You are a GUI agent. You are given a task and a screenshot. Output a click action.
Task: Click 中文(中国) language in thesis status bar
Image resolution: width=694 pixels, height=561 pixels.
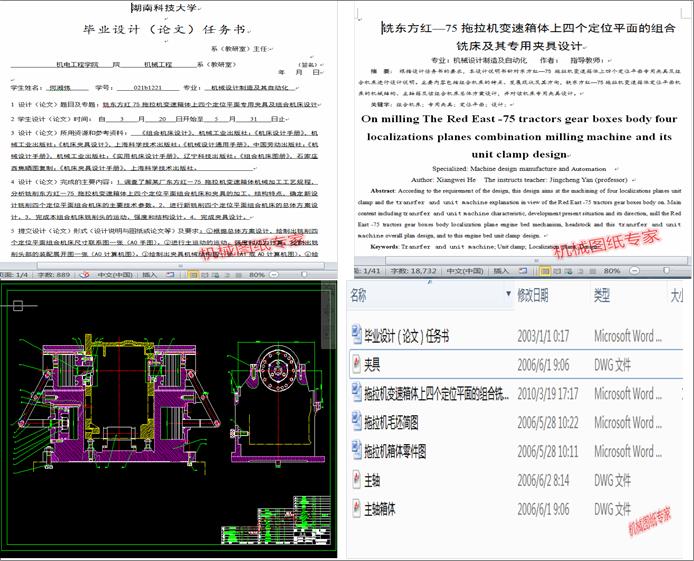(x=465, y=271)
